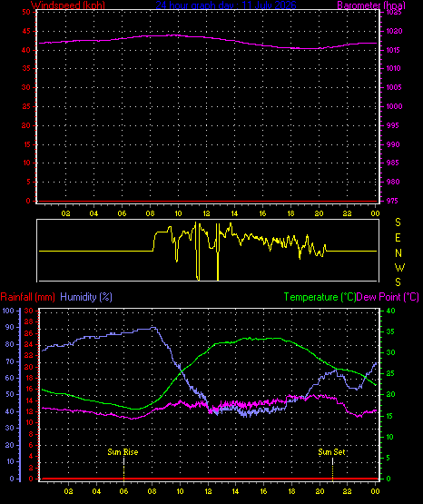Select the 50 value on the Windspeed axis

tap(26, 12)
